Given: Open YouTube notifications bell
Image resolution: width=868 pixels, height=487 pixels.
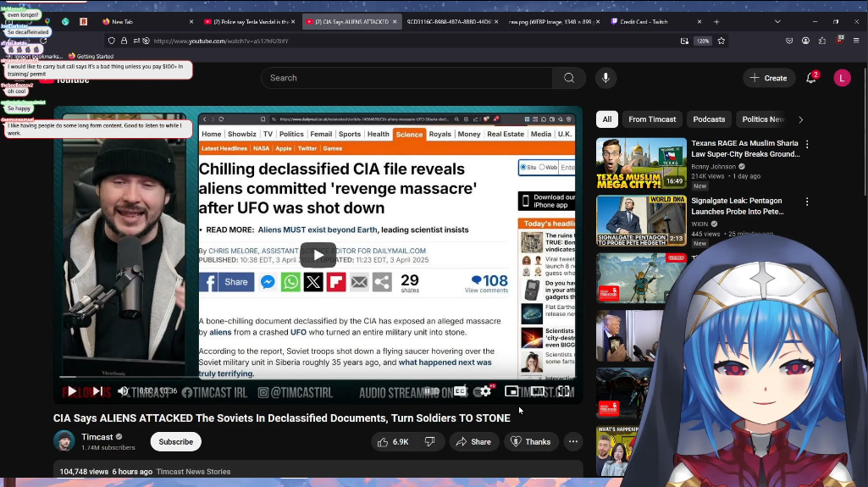Looking at the screenshot, I should [810, 78].
